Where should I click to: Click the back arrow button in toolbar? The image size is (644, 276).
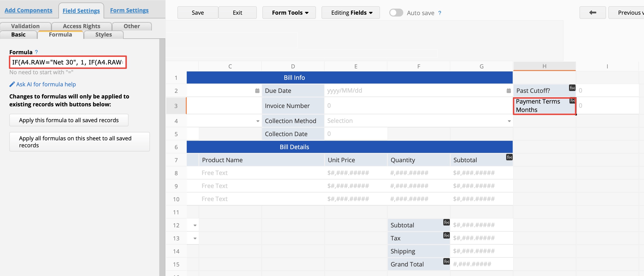592,13
